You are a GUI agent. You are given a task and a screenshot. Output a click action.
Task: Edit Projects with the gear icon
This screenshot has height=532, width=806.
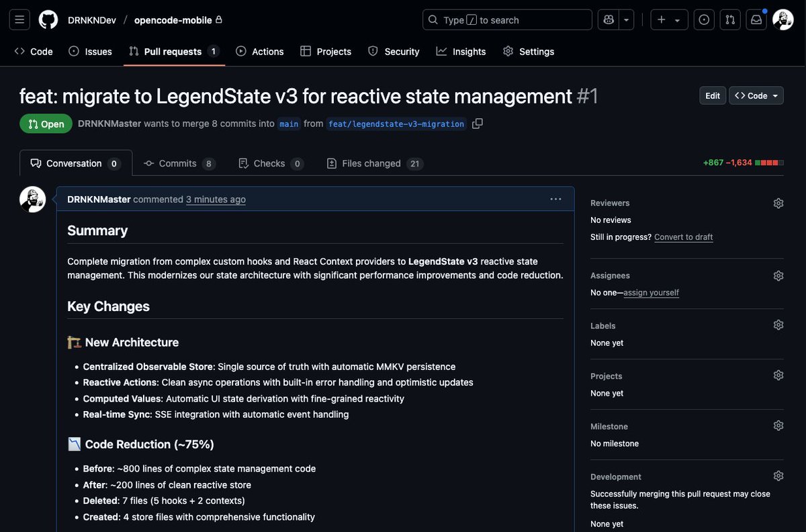(x=778, y=375)
